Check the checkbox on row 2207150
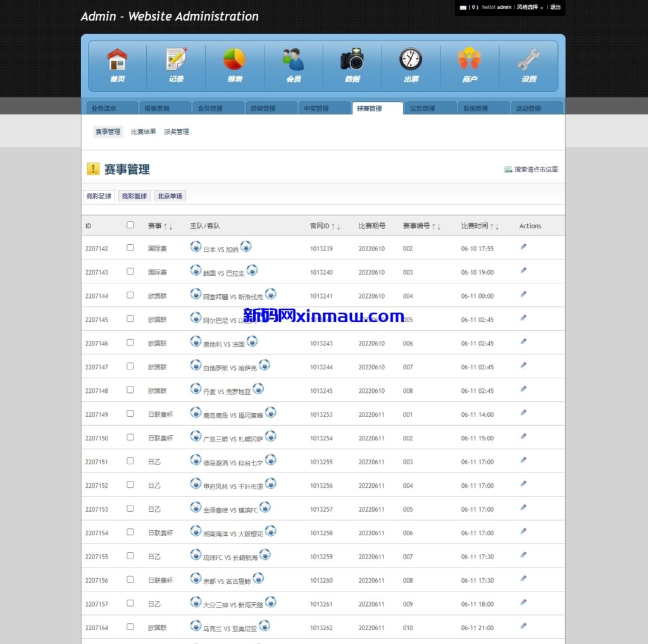Image resolution: width=648 pixels, height=644 pixels. (130, 437)
